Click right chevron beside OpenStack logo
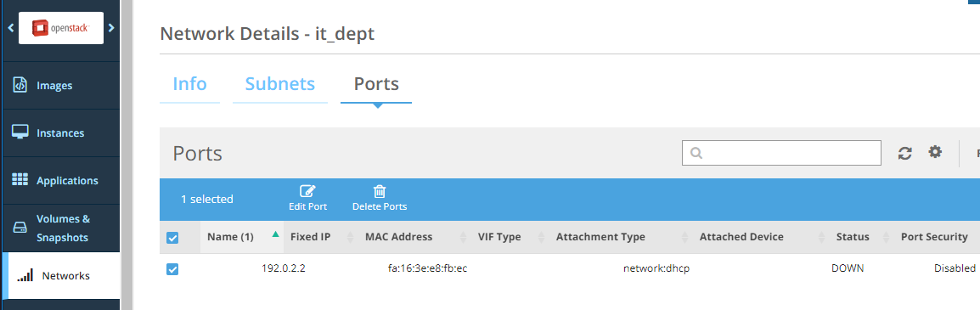 click(x=112, y=28)
